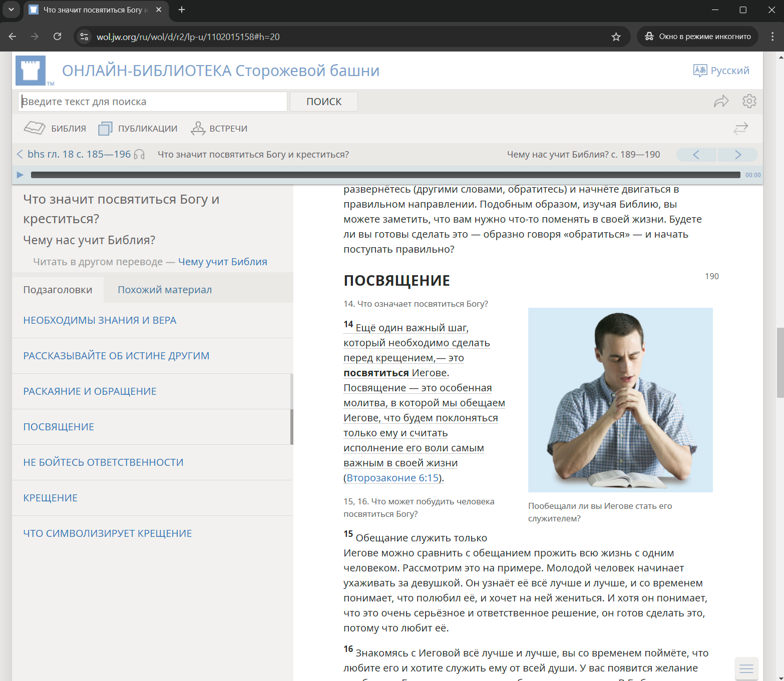Image resolution: width=784 pixels, height=681 pixels.
Task: Open the Второзаконие 6:15 scripture link
Action: click(x=393, y=478)
